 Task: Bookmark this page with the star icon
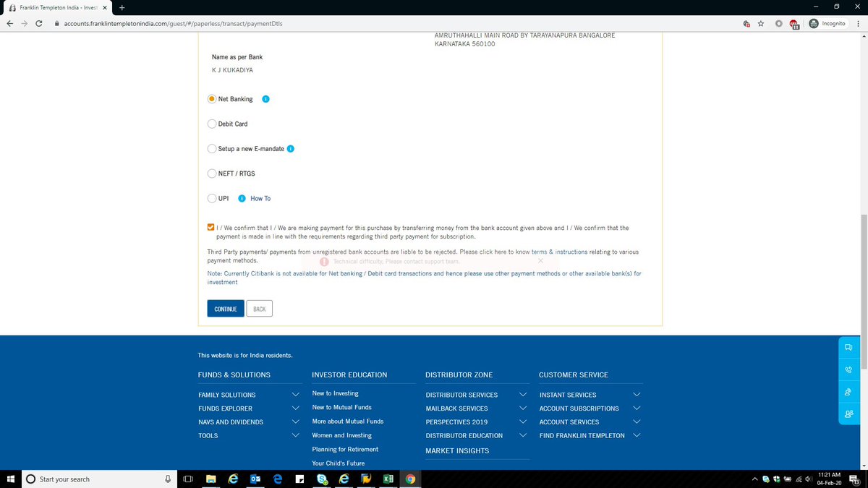pos(761,23)
